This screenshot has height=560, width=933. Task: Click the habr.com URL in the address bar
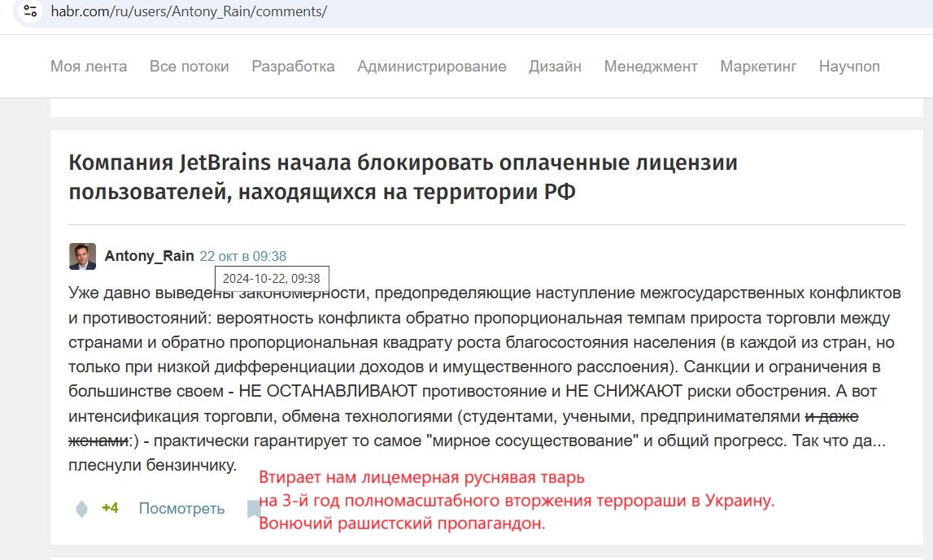coord(189,11)
